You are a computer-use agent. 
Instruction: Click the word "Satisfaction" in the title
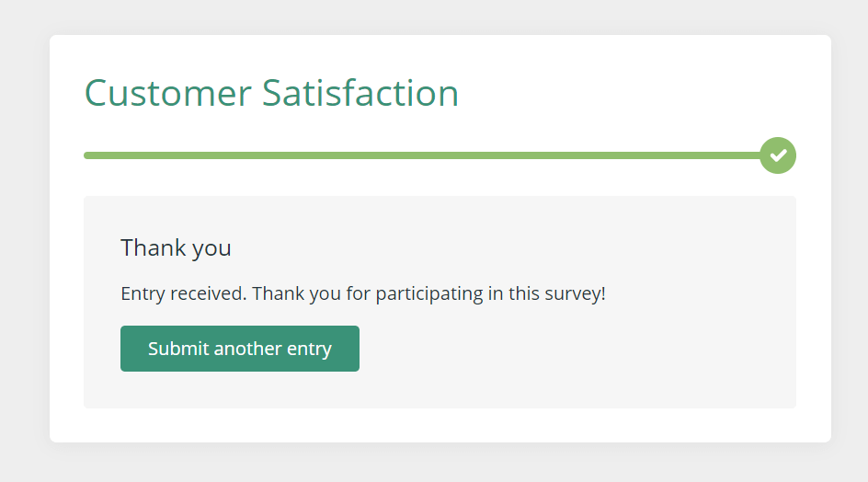click(360, 93)
